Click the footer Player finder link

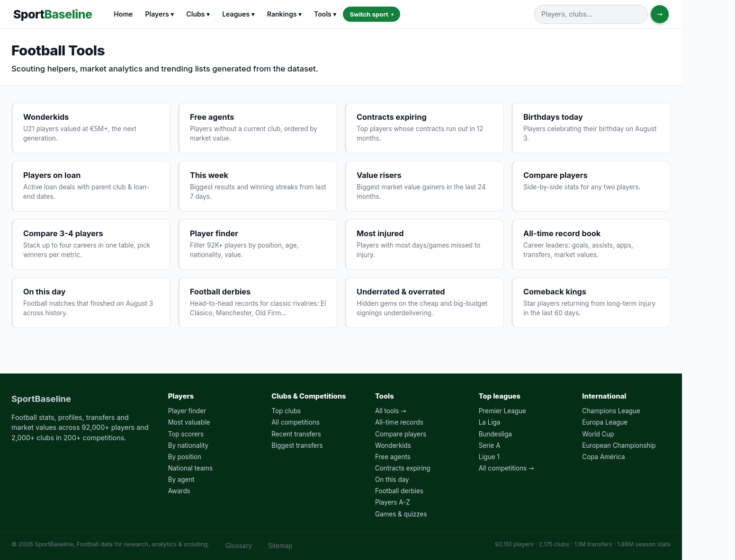187,411
